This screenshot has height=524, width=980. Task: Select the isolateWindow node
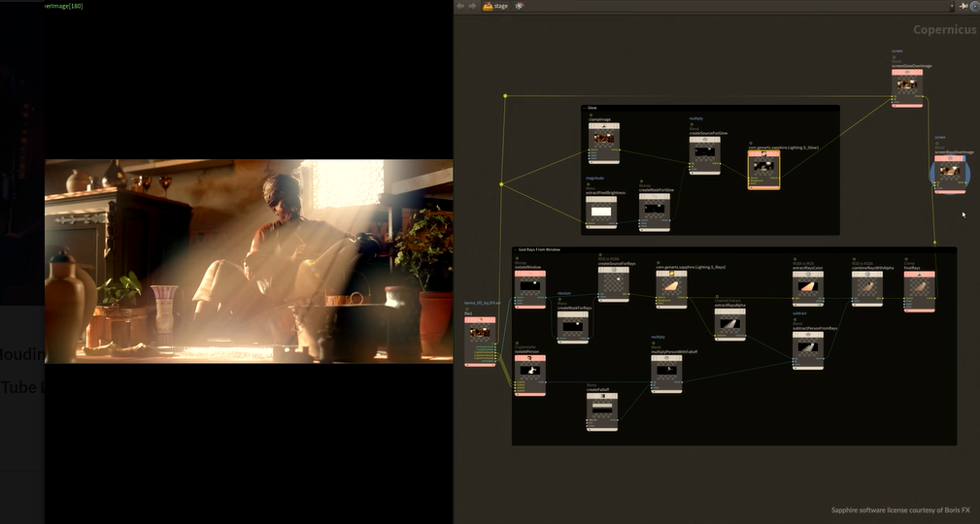(x=530, y=289)
